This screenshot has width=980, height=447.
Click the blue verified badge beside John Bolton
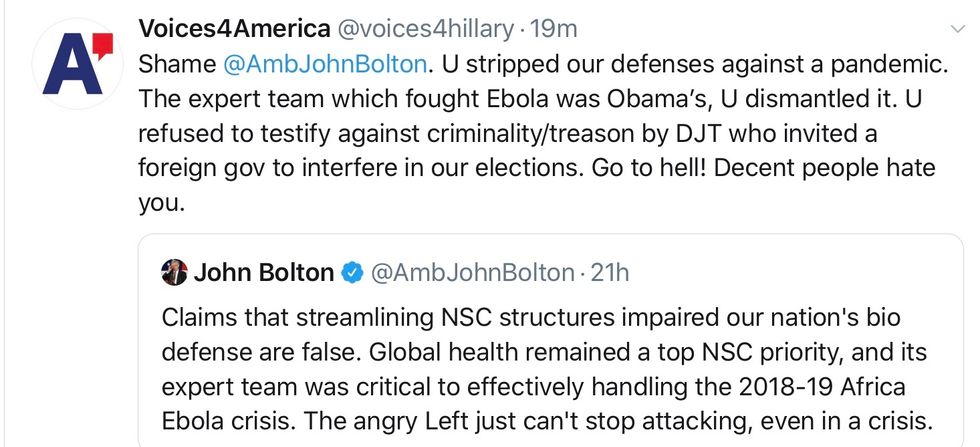352,272
